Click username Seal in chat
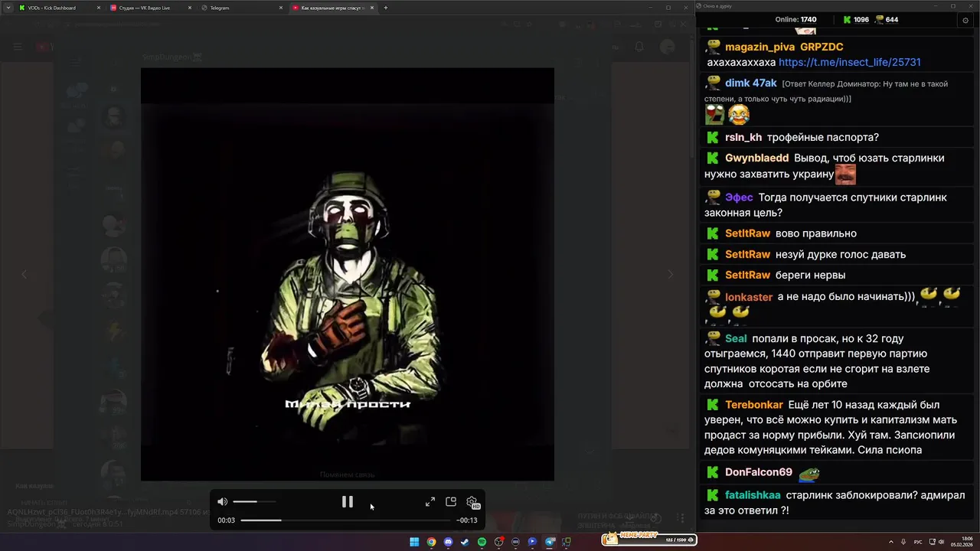Viewport: 980px width, 551px height. pyautogui.click(x=736, y=338)
